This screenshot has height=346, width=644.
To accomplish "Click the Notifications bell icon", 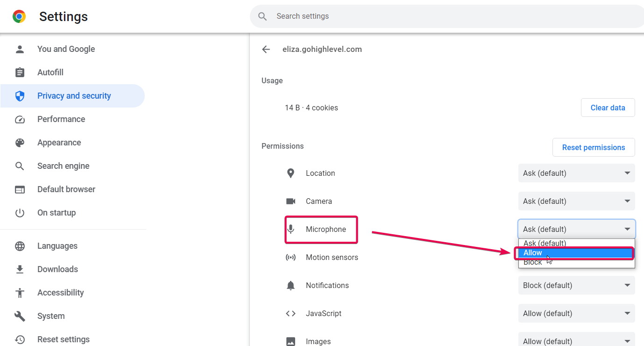I will point(290,285).
